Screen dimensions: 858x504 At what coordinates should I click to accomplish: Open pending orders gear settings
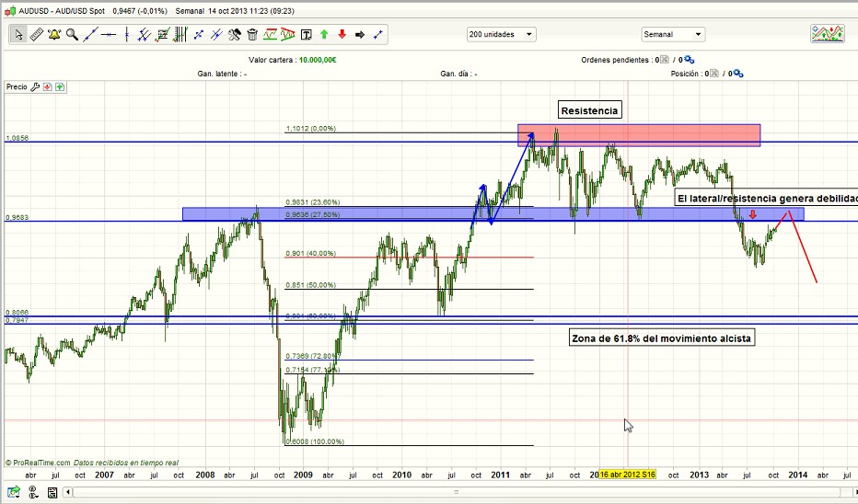click(x=690, y=60)
